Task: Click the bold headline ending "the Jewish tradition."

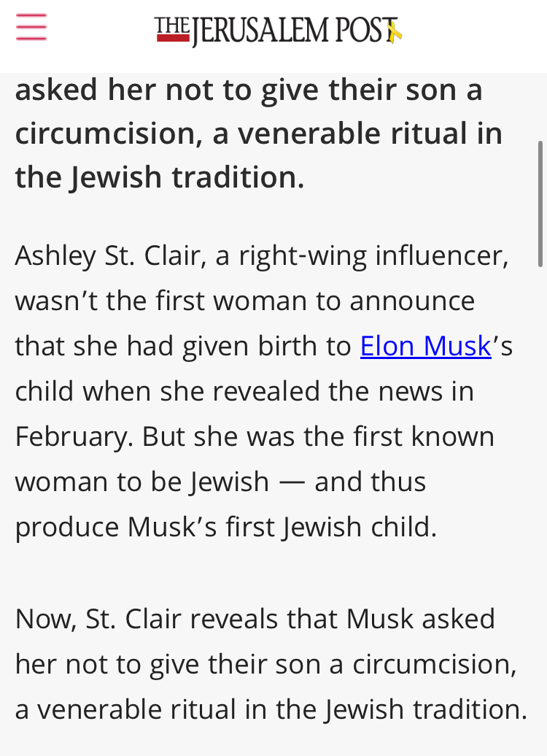Action: click(x=259, y=134)
